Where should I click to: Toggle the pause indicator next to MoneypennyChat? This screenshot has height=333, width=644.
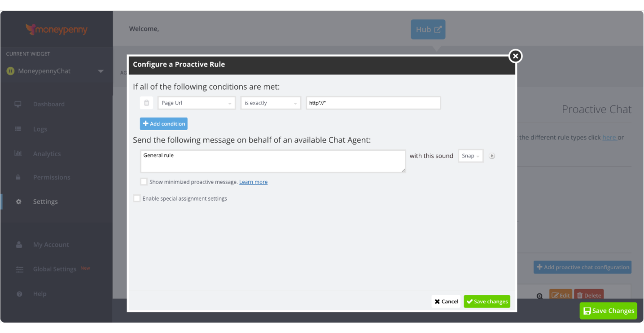[10, 70]
